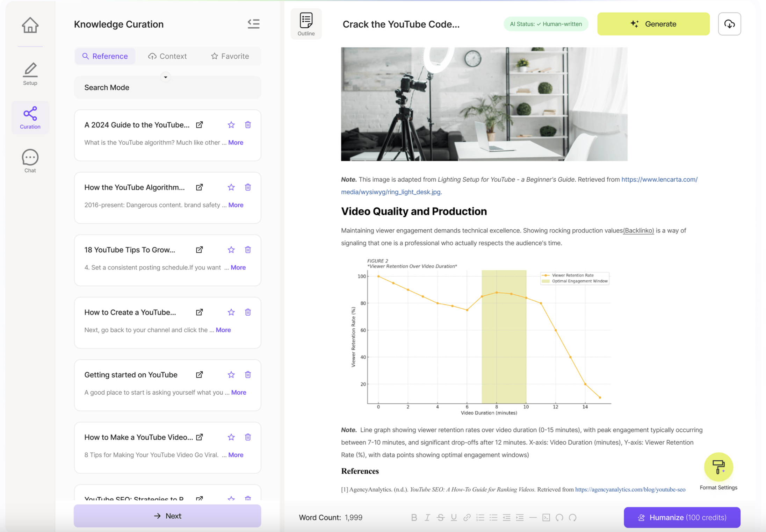Star the 'Getting started on YouTube' reference
The width and height of the screenshot is (766, 532).
(231, 375)
